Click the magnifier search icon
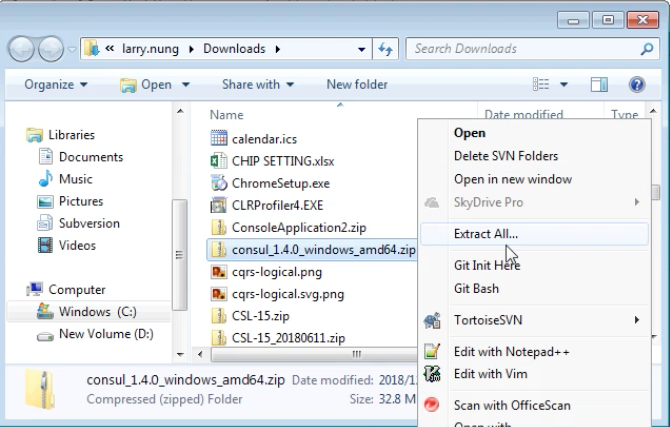Screen dimensions: 670x427 click(647, 49)
